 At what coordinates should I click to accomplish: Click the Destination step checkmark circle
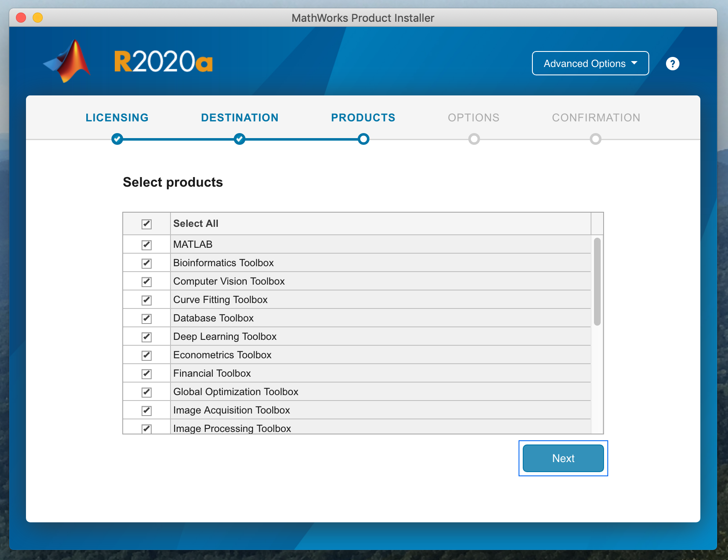coord(240,139)
